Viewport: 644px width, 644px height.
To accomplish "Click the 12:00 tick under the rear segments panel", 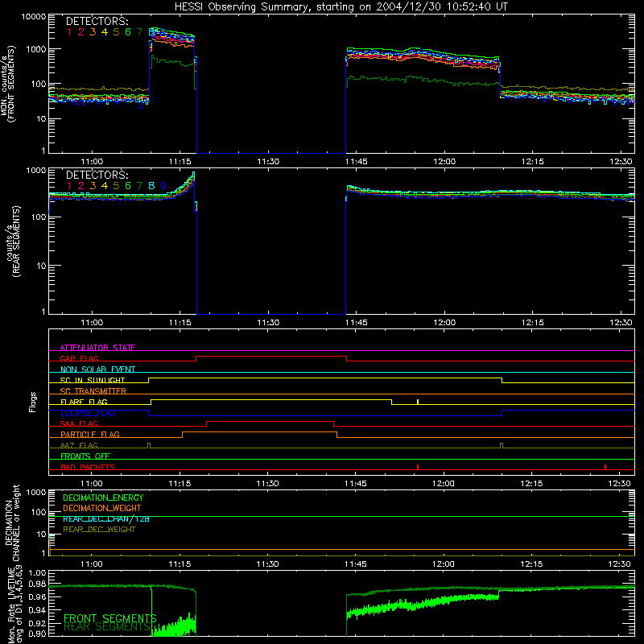I will click(444, 323).
